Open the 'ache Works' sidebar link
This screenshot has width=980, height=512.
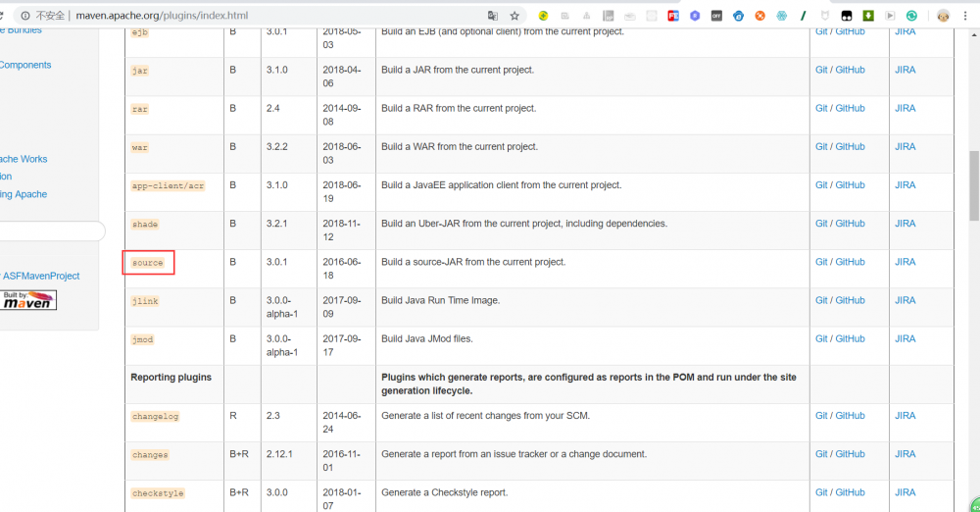[24, 159]
